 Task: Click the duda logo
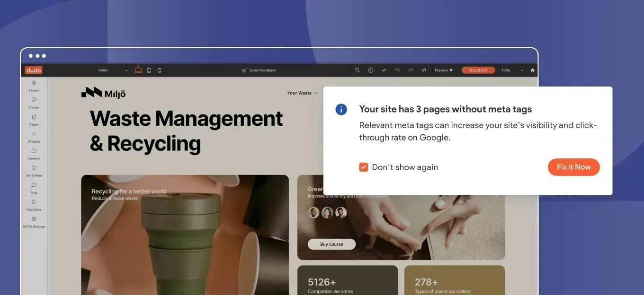tap(34, 70)
